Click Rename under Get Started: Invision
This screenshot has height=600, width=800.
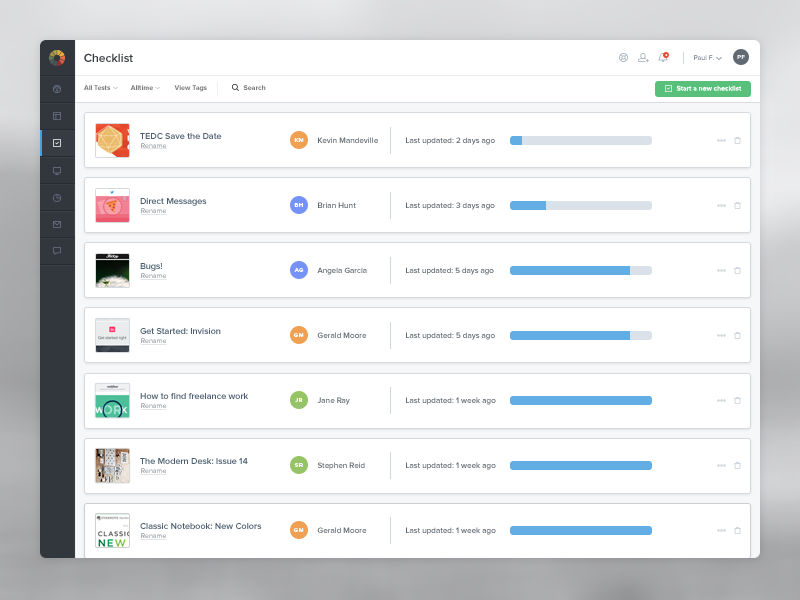click(153, 341)
